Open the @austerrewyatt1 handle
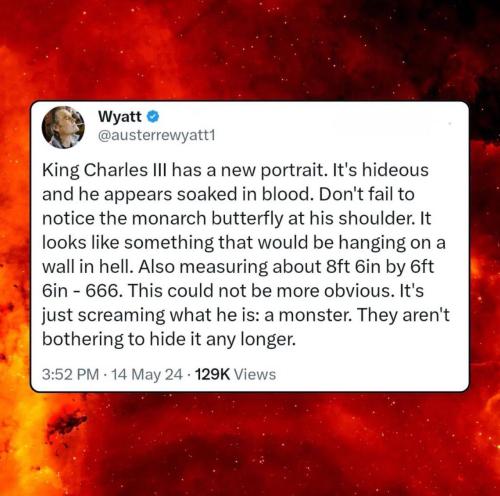The height and width of the screenshot is (496, 500). [157, 135]
